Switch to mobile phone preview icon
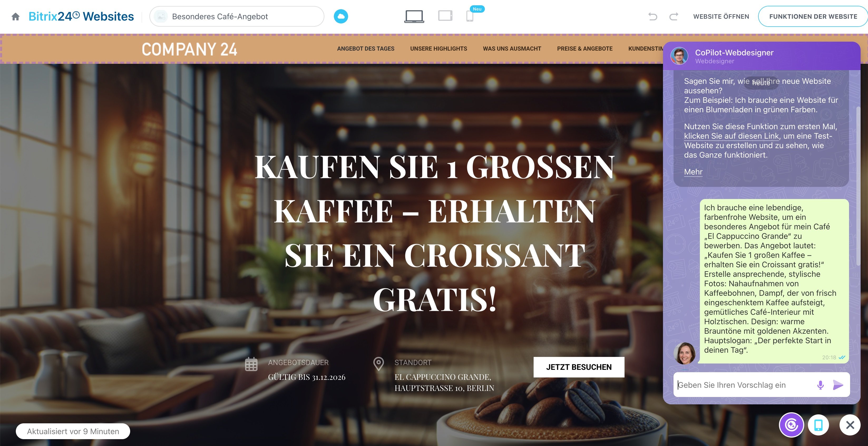Image resolution: width=868 pixels, height=446 pixels. (x=470, y=16)
